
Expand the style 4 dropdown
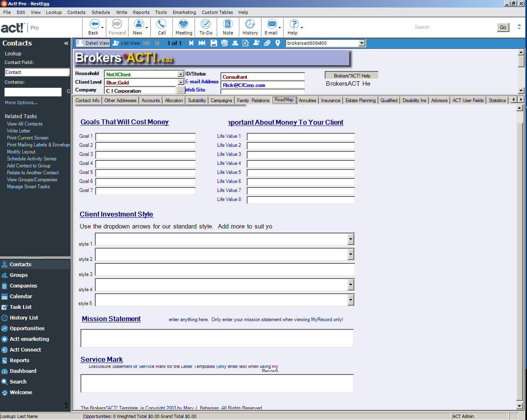[x=351, y=285]
